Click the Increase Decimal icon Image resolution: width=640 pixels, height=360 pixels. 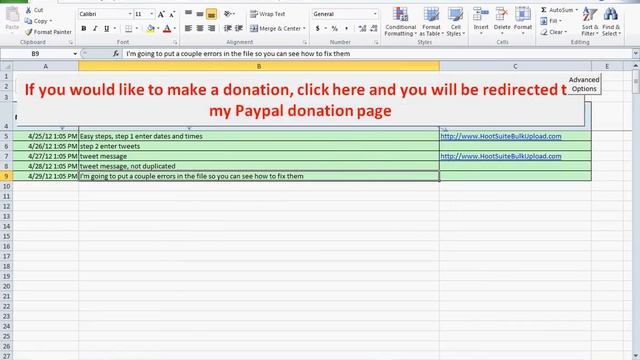(362, 29)
